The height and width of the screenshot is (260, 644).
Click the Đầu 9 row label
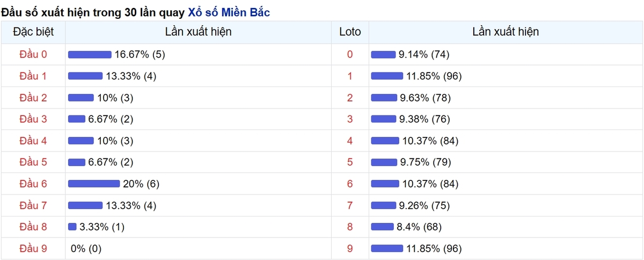[33, 249]
